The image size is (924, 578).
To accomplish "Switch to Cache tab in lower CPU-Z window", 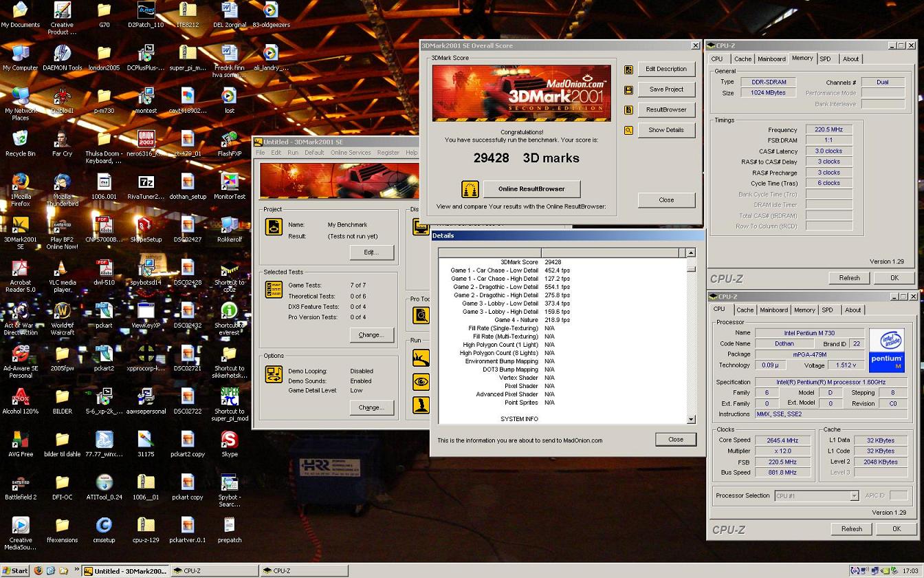I will click(745, 310).
